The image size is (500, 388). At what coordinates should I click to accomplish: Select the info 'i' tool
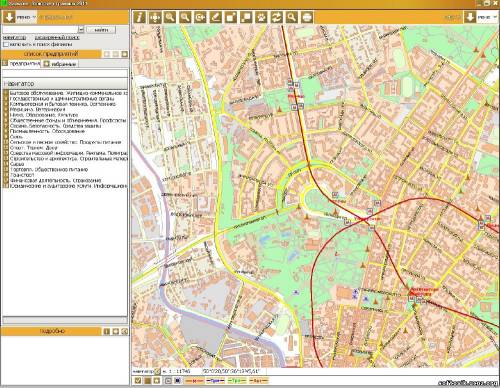pyautogui.click(x=140, y=17)
